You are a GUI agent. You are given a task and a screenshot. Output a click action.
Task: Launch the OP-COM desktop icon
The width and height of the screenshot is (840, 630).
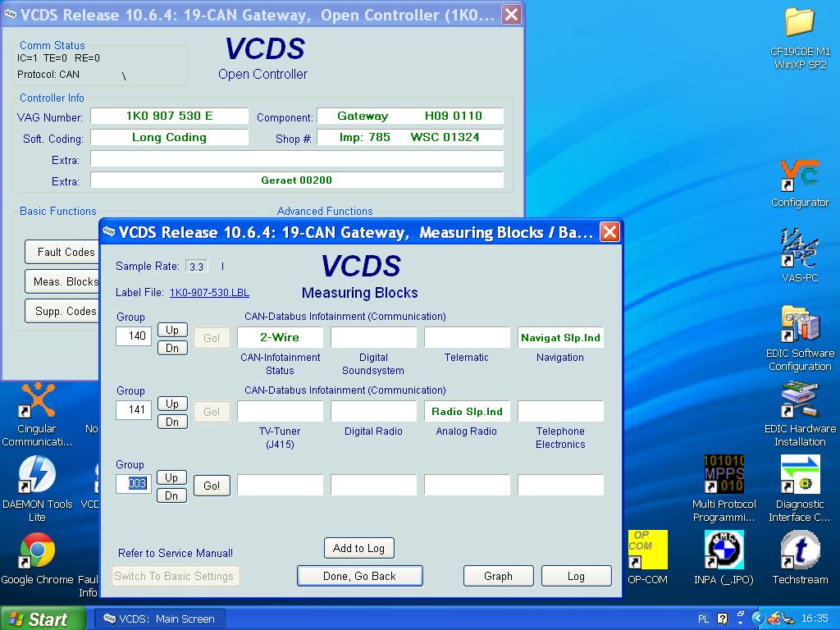[x=648, y=557]
